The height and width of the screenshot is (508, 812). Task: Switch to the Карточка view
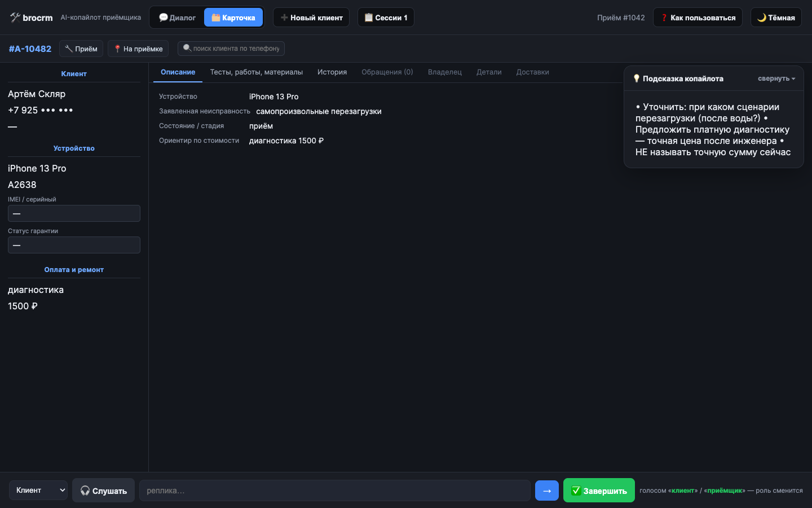pyautogui.click(x=233, y=17)
